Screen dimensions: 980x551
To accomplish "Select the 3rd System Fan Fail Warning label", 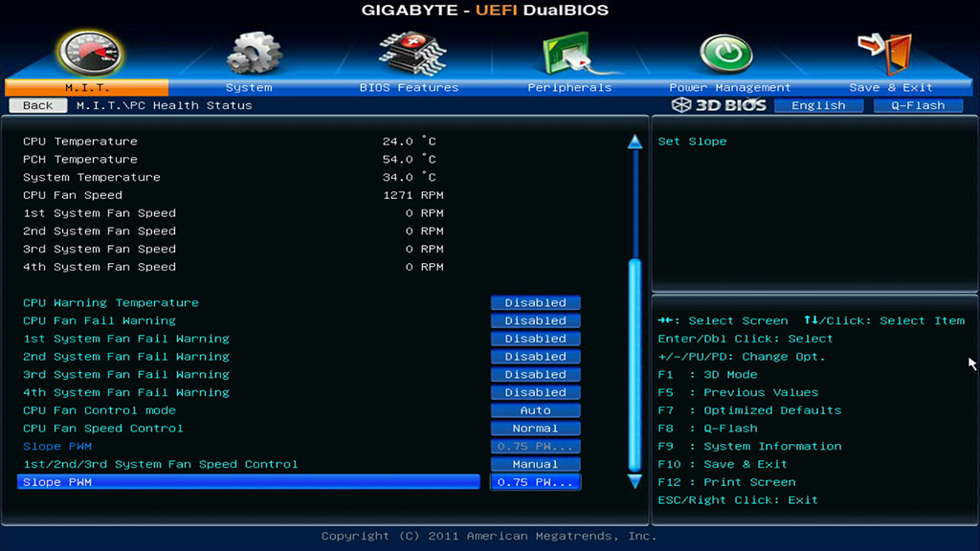I will pyautogui.click(x=126, y=374).
